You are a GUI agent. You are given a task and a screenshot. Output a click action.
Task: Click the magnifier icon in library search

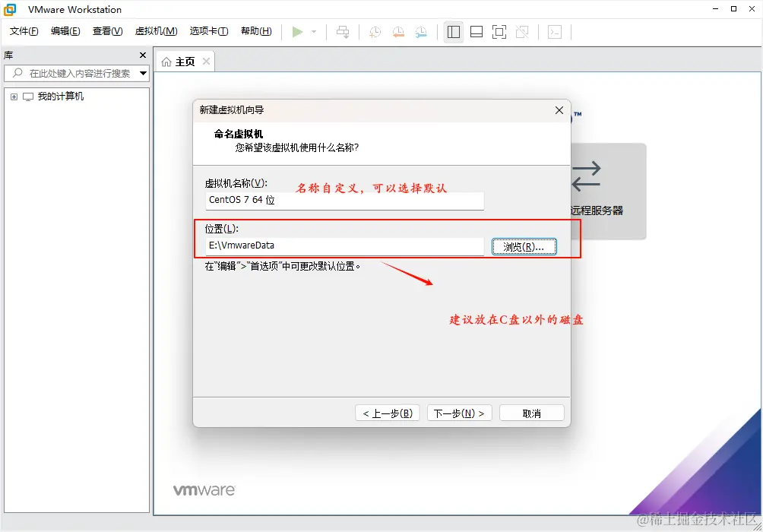(17, 73)
